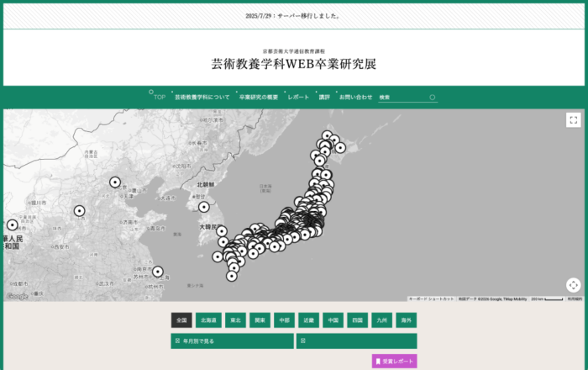Select the map marker near Shanghai
588x370 pixels.
(x=158, y=272)
